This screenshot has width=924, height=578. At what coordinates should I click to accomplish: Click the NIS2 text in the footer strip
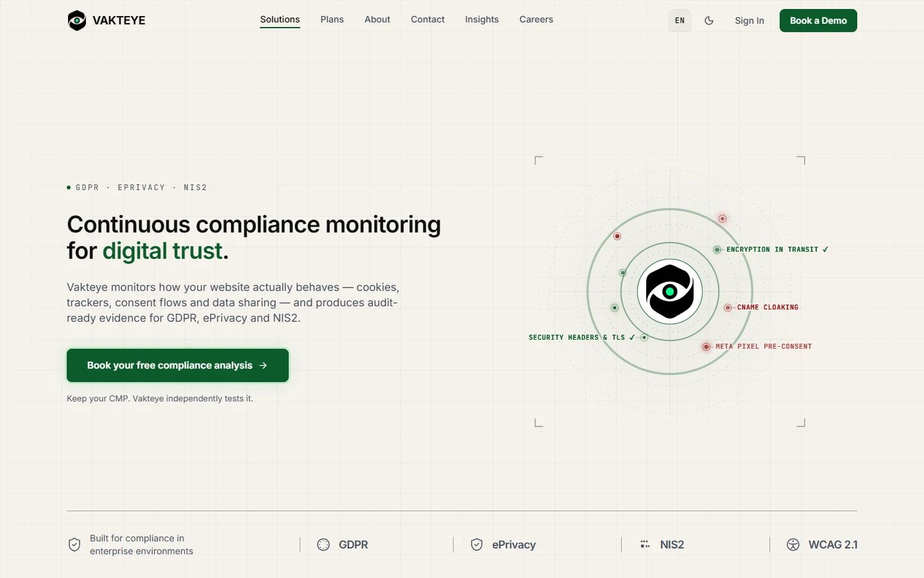pos(672,545)
